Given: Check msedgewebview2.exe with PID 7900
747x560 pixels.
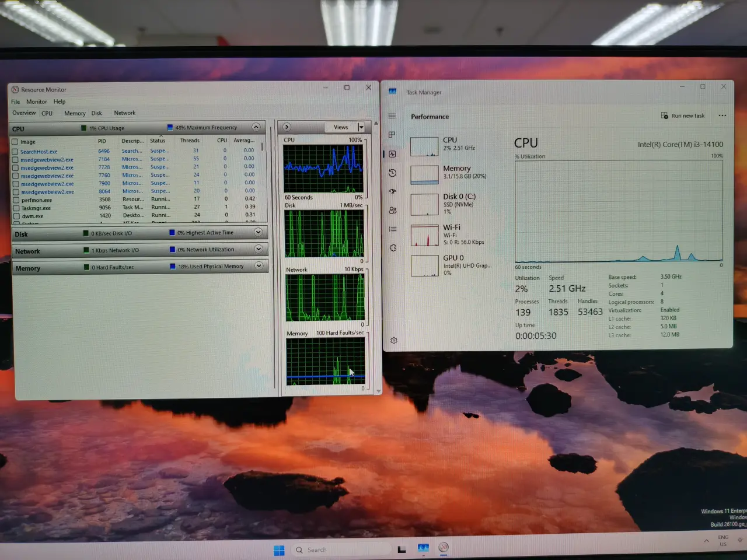Looking at the screenshot, I should 15,184.
